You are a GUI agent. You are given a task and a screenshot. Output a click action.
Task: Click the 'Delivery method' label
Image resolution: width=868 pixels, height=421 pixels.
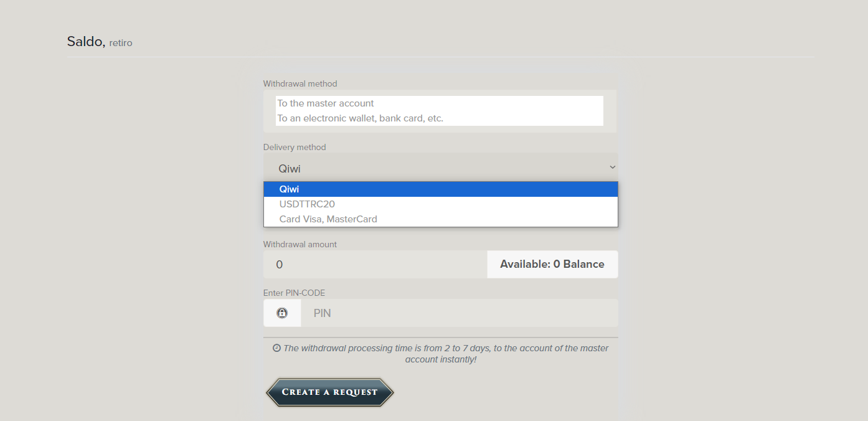pos(295,148)
